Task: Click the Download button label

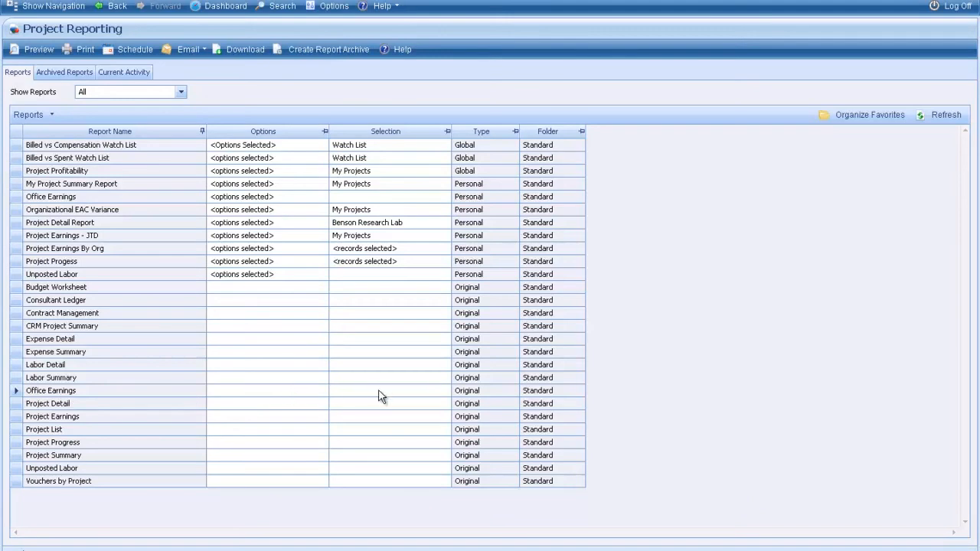Action: point(246,49)
